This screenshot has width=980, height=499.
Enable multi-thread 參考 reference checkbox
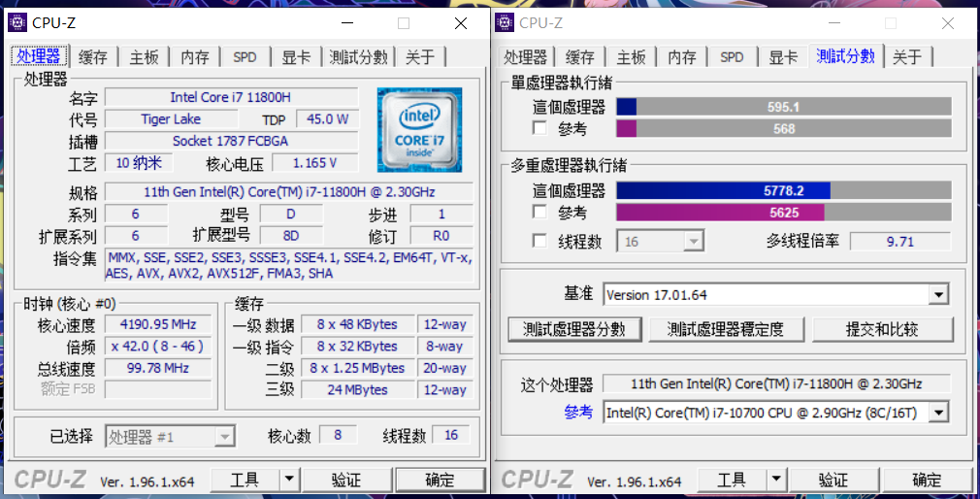[x=540, y=212]
